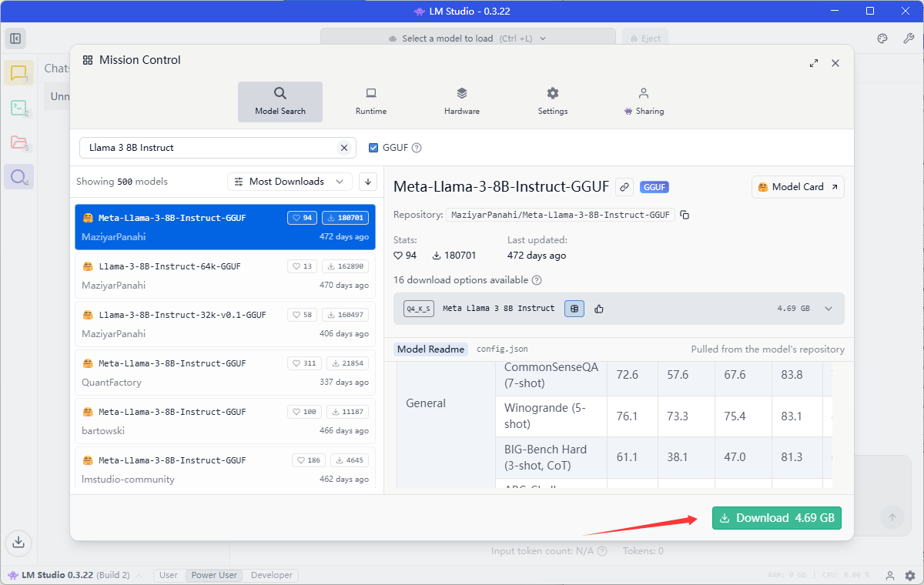Screen dimensions: 924x585
Task: Go to Sharing tab
Action: tap(644, 102)
